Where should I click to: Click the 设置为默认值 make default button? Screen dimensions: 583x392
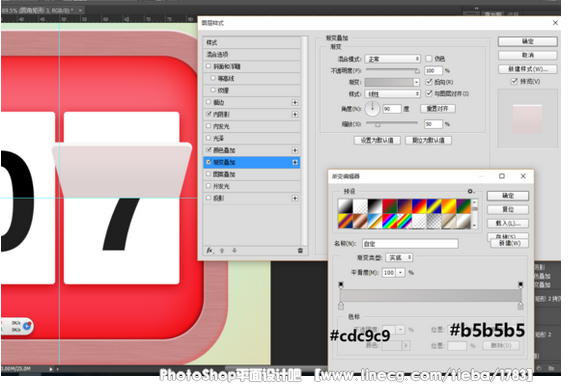[x=377, y=140]
